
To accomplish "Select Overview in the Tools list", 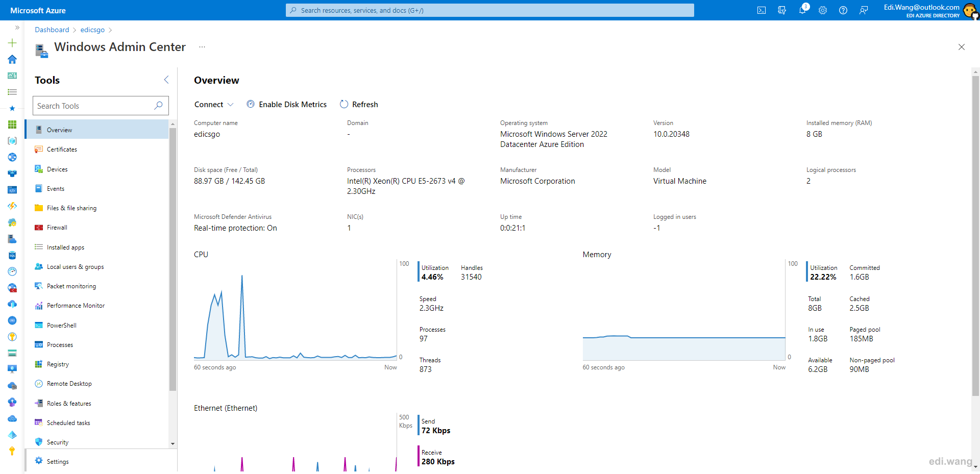I will [97, 130].
